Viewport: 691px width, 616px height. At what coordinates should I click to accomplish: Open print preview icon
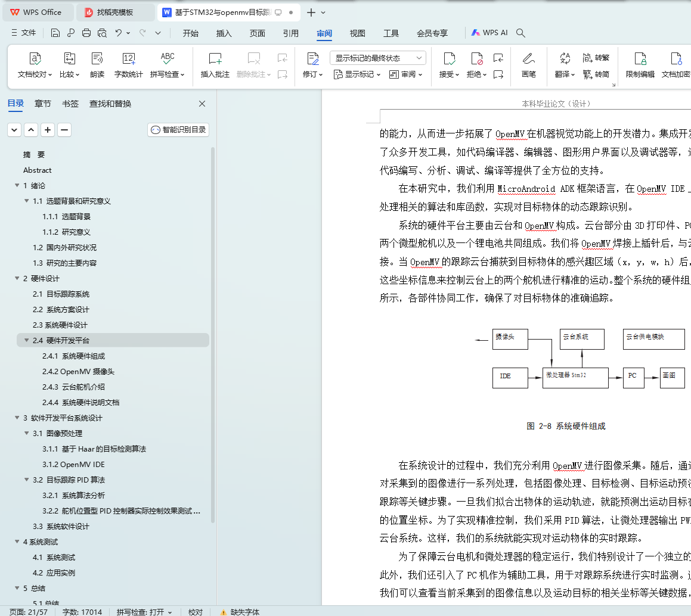point(102,33)
